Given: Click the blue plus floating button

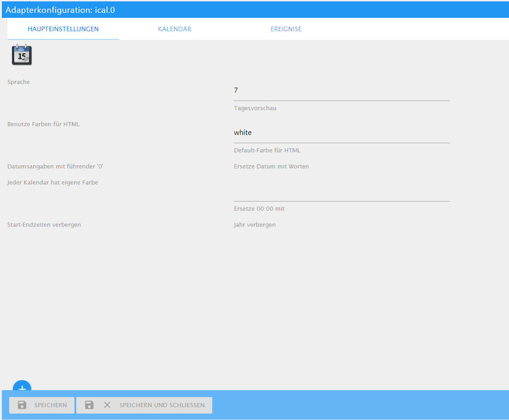Looking at the screenshot, I should (x=22, y=386).
